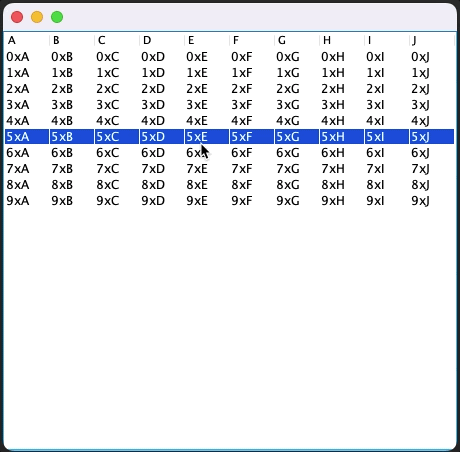Select cell 2xE

[207, 89]
